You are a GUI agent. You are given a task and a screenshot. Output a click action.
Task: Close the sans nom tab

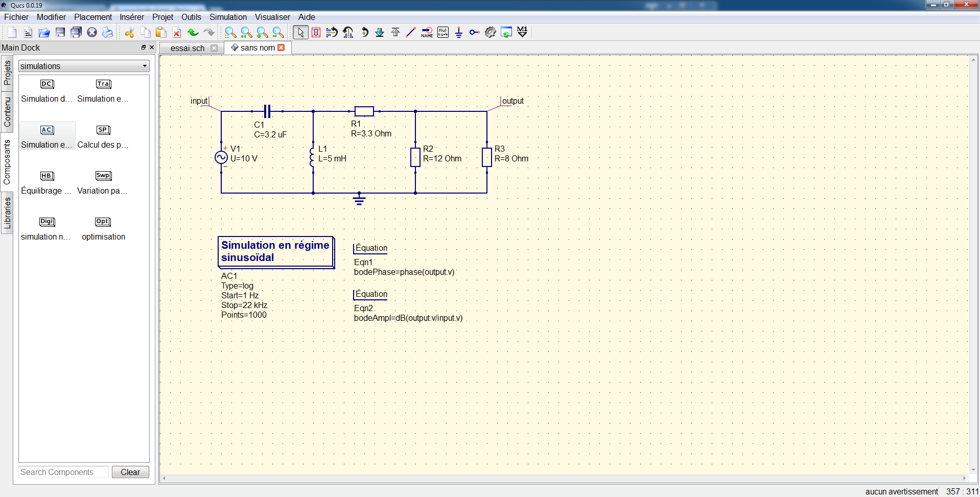tap(281, 48)
